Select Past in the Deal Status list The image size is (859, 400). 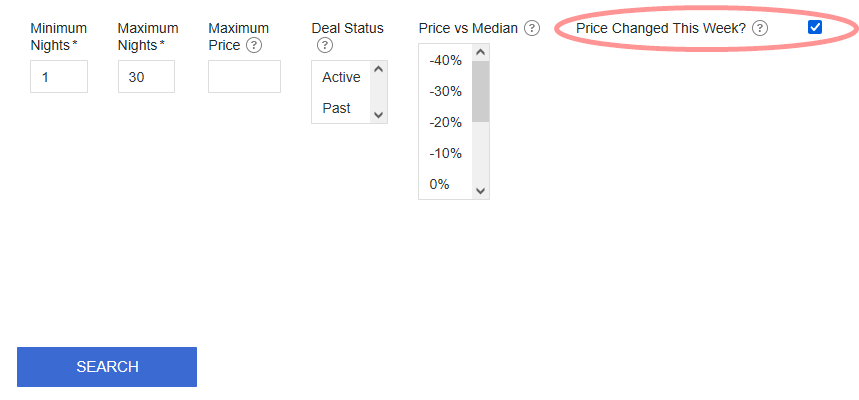coord(341,108)
